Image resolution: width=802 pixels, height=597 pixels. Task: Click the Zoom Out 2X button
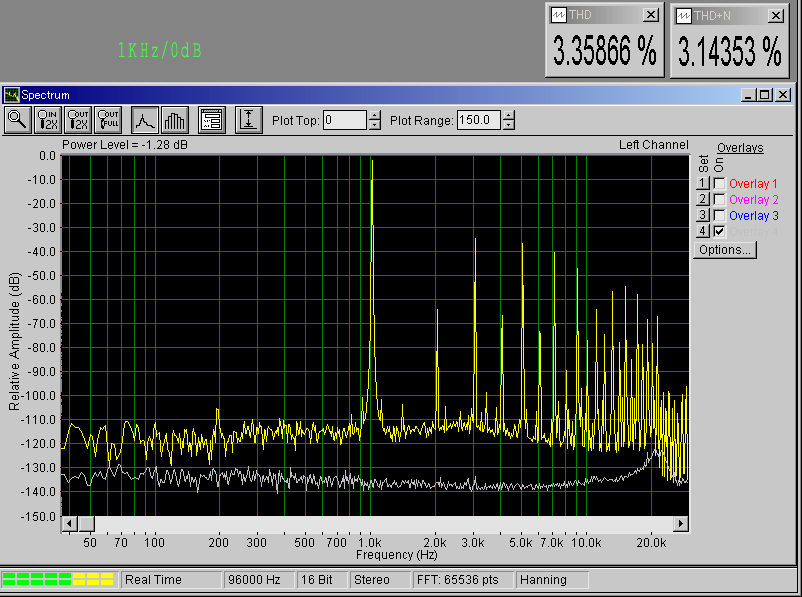tap(78, 120)
